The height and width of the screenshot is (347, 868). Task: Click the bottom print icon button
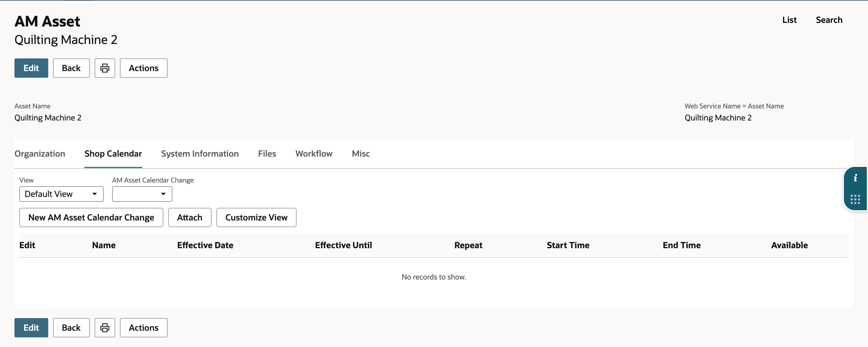pos(105,327)
